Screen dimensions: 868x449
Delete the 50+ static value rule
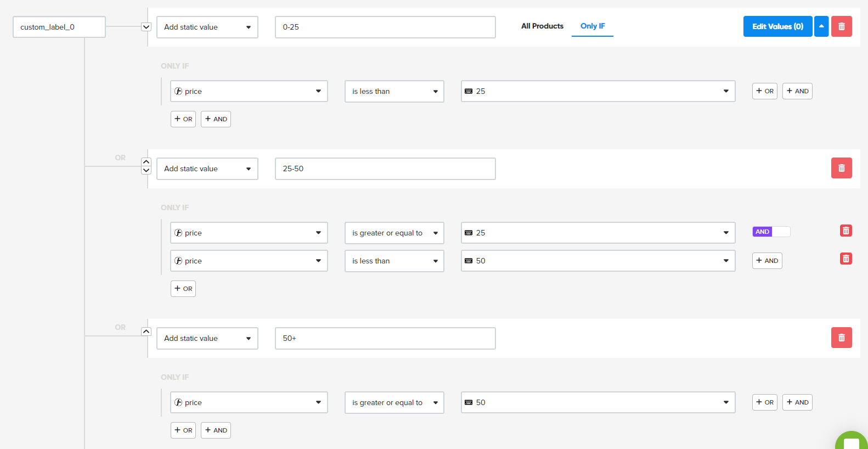841,338
